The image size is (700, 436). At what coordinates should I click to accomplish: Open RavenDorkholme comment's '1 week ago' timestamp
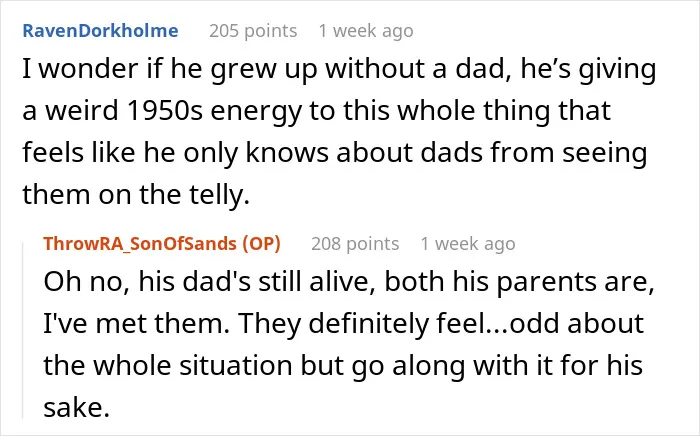[366, 31]
